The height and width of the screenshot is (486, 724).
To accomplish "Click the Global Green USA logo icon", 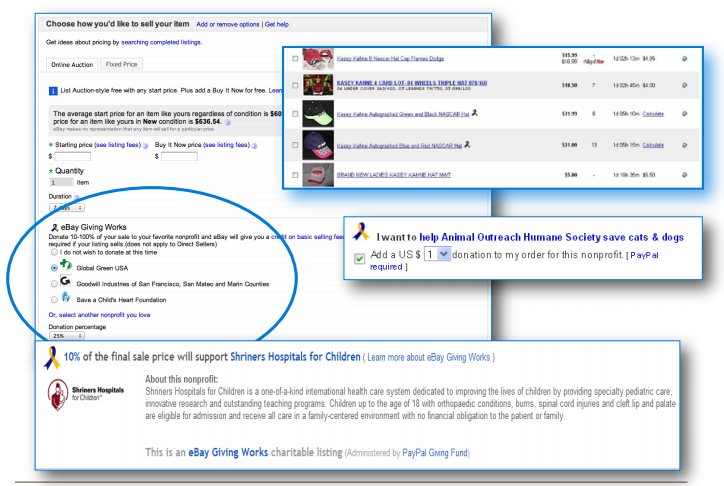I will [x=66, y=264].
